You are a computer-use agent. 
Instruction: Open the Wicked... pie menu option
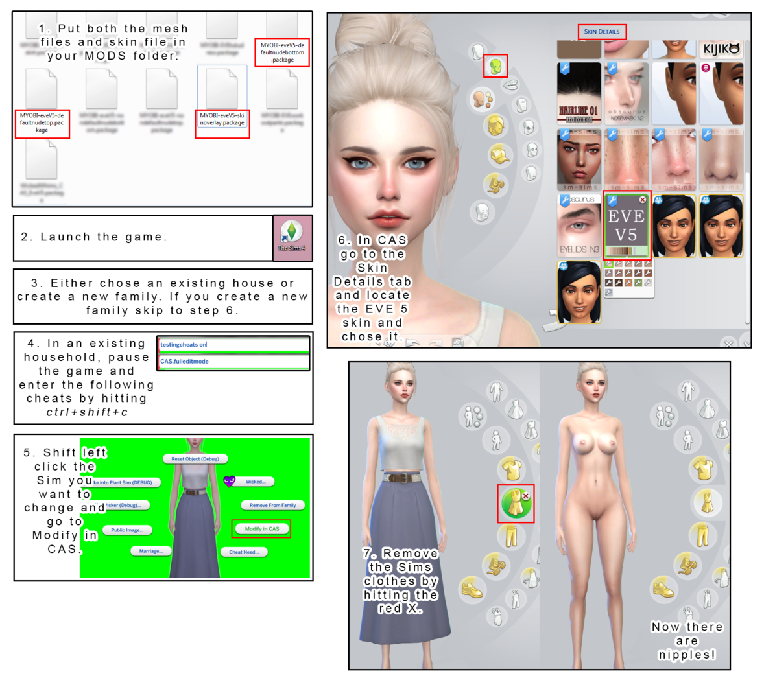coord(256,482)
